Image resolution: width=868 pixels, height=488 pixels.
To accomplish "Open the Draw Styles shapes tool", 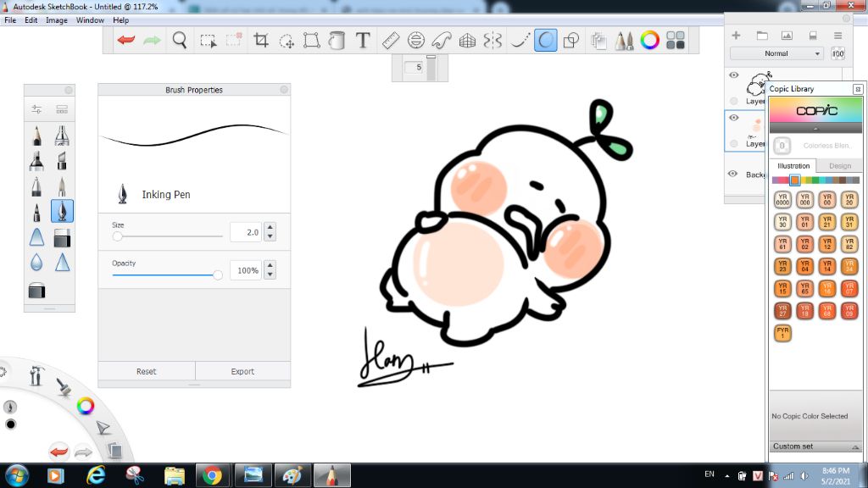I will point(570,41).
